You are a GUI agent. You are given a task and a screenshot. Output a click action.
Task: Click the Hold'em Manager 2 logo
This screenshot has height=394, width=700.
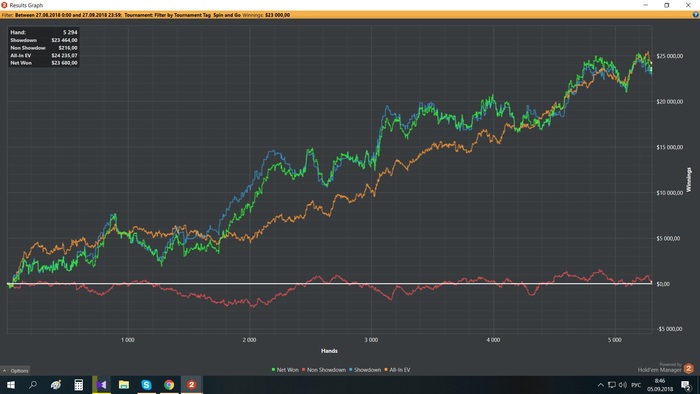(x=688, y=369)
